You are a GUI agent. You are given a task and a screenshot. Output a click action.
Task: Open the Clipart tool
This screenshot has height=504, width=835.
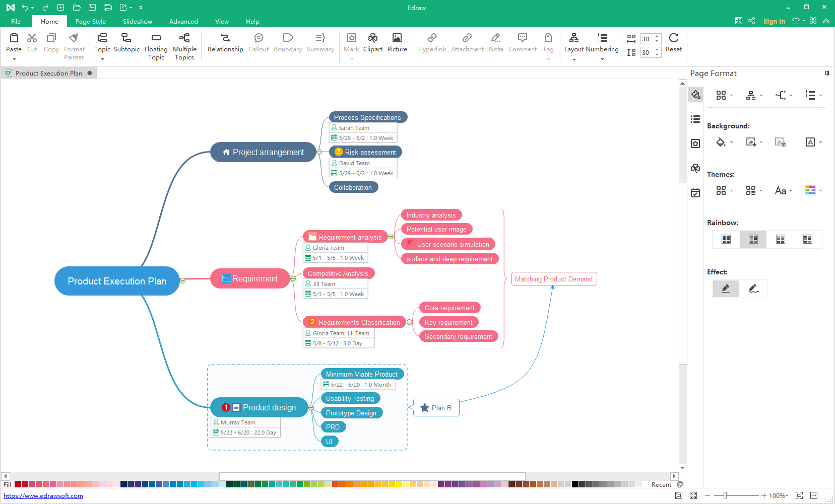click(x=372, y=38)
